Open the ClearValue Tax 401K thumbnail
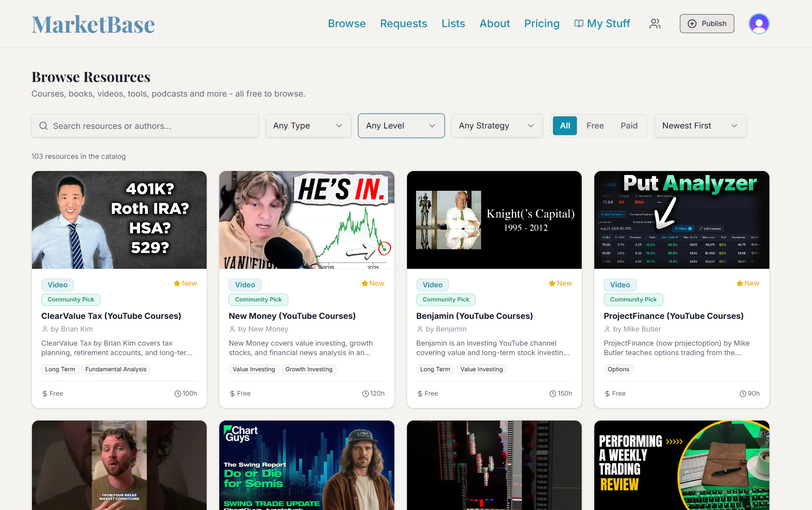Image resolution: width=812 pixels, height=510 pixels. click(x=119, y=220)
